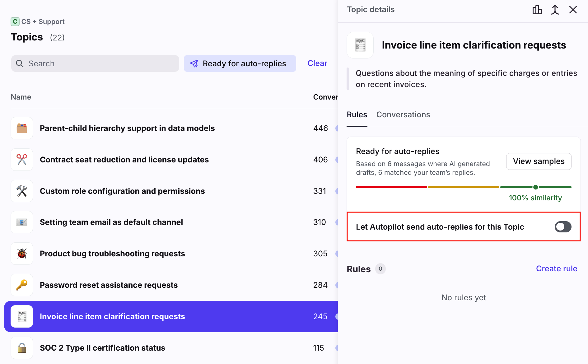Toggle the Ready for auto-replies filter
588x364 pixels.
pyautogui.click(x=240, y=63)
